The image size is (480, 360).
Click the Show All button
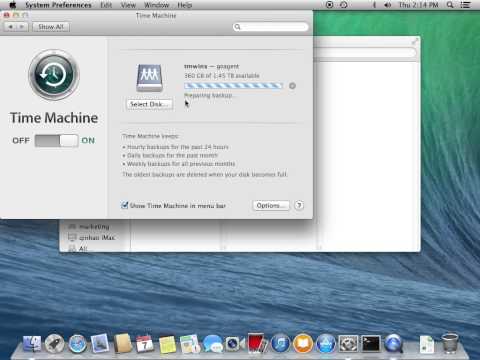click(51, 27)
